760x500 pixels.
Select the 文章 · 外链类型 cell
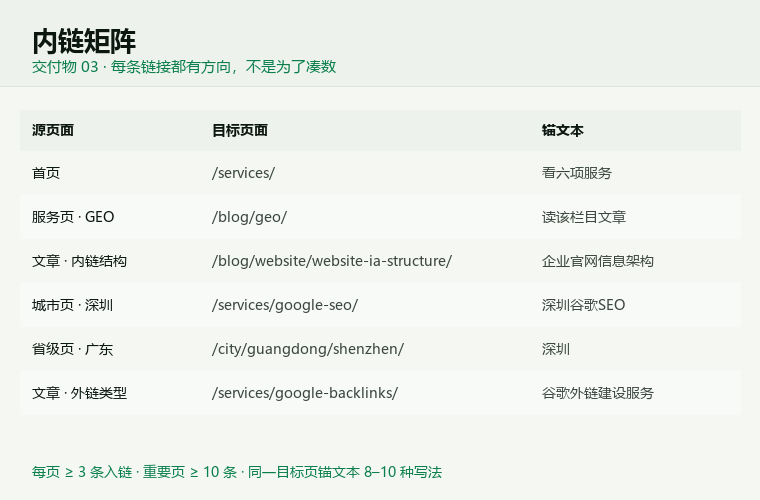[79, 393]
